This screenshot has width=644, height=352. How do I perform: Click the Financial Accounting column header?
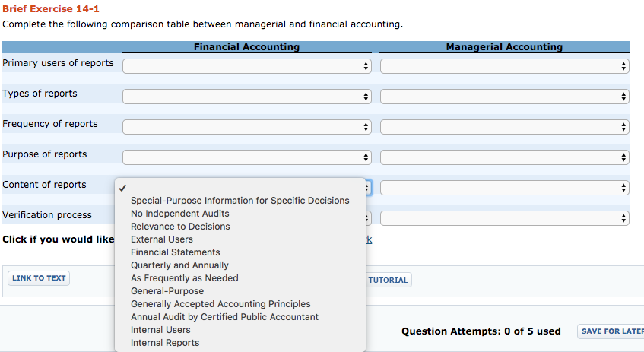click(x=247, y=47)
